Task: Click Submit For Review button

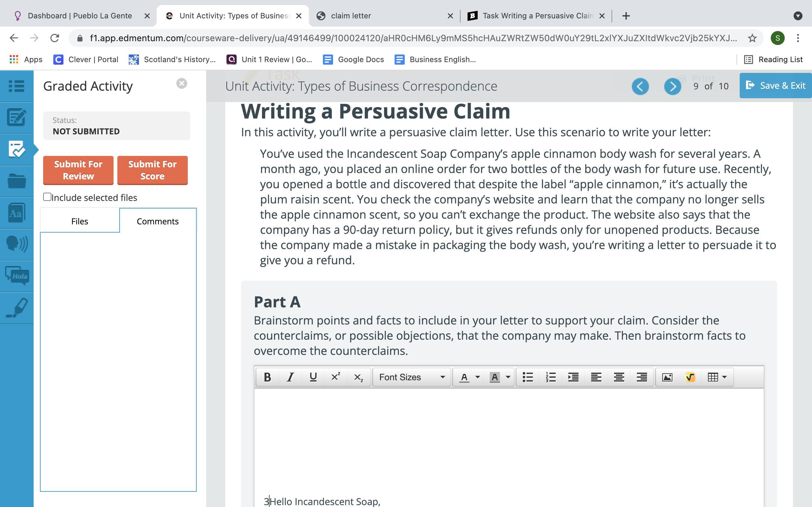Action: click(x=78, y=170)
